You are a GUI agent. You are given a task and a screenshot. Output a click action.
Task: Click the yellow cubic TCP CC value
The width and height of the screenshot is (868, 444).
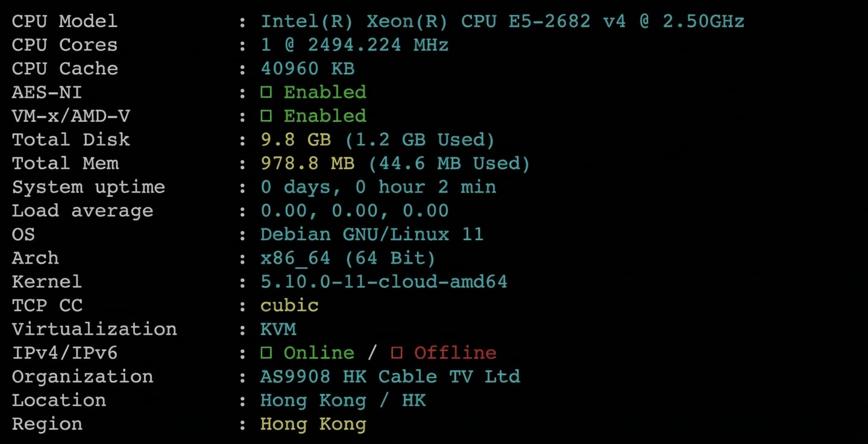(x=289, y=305)
